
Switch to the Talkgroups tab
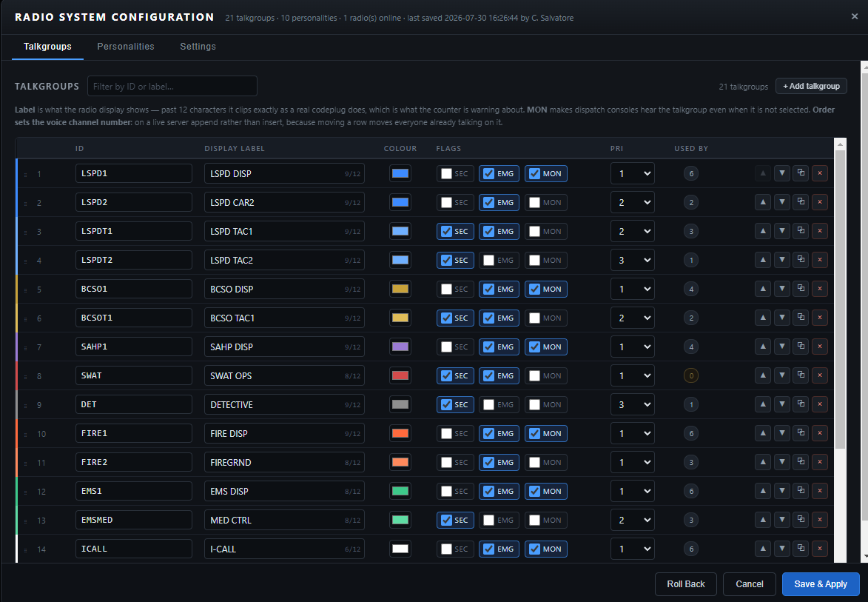[x=47, y=47]
